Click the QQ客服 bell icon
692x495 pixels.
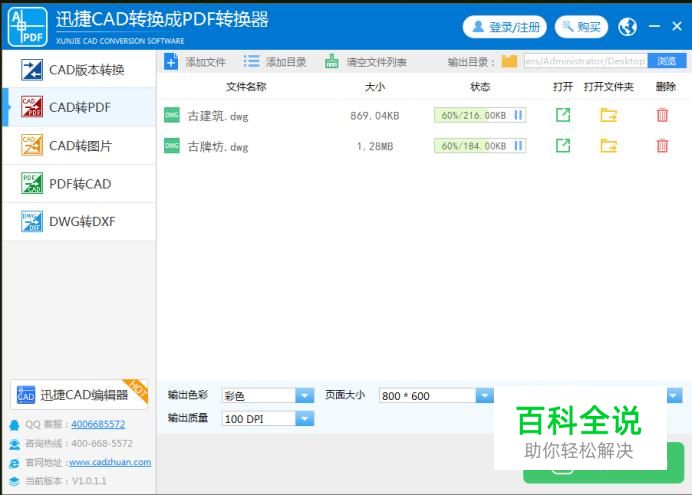(x=14, y=425)
